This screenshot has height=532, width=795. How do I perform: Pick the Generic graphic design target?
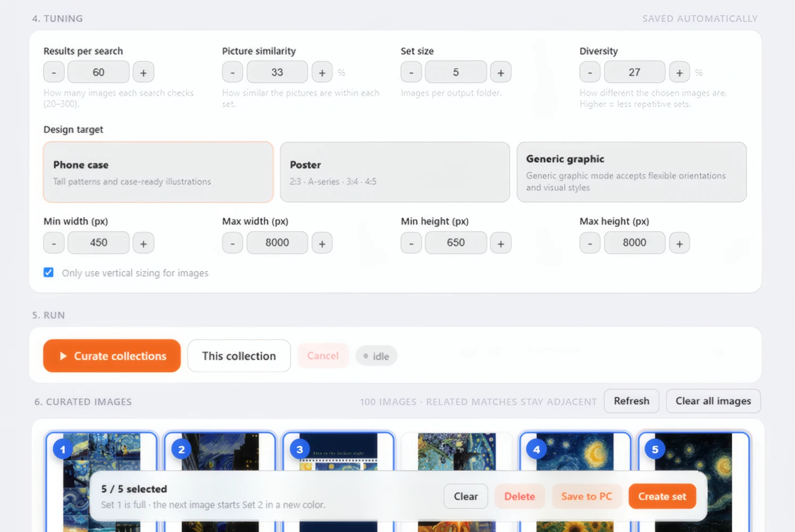(x=632, y=172)
